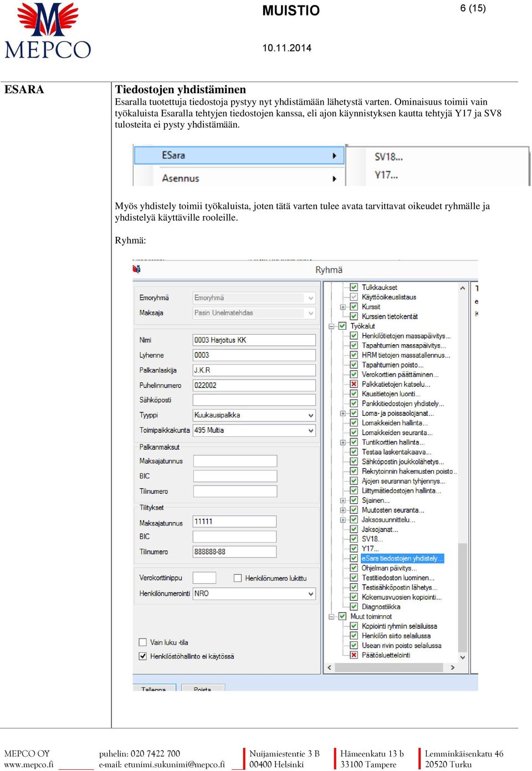Image resolution: width=532 pixels, height=771 pixels.
Task: Click the Ryhmä window title bar icon
Action: [137, 269]
